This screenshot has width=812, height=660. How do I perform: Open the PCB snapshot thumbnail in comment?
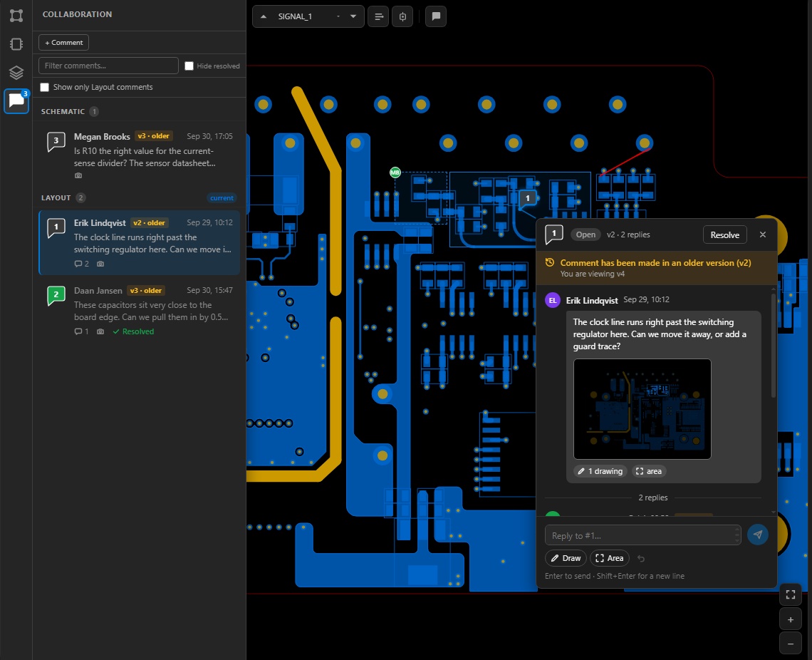[642, 409]
